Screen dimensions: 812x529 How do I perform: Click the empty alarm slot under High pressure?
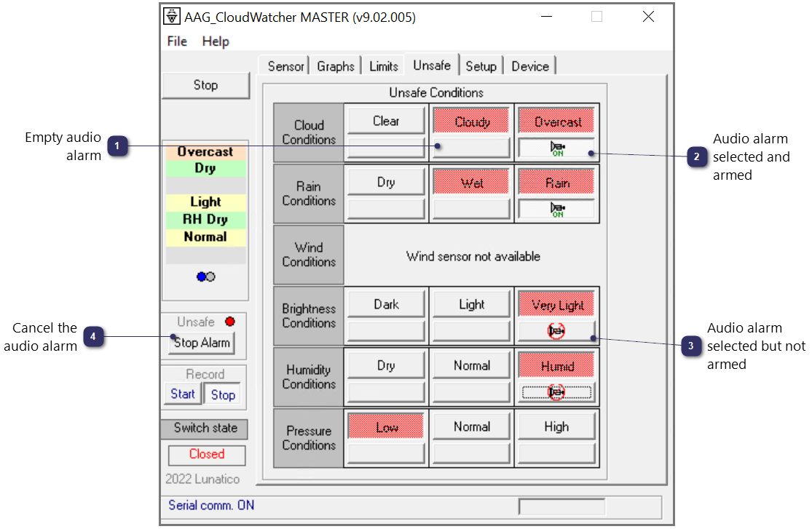556,453
